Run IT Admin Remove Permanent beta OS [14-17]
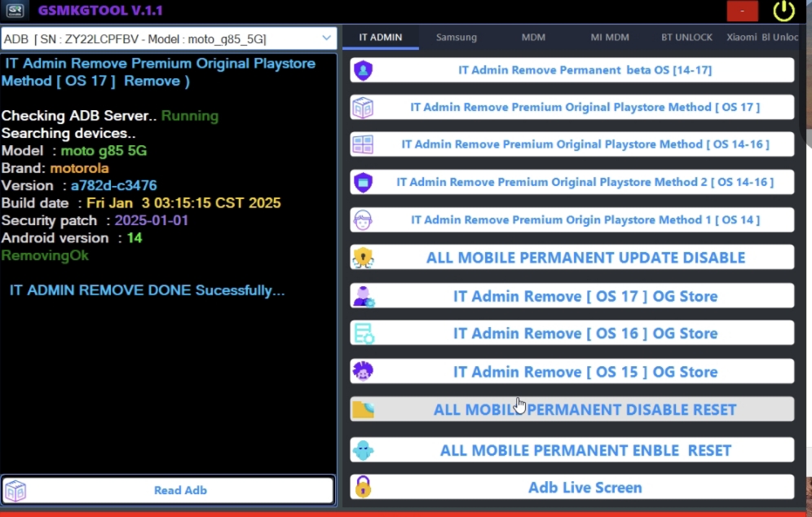This screenshot has height=517, width=812. (x=571, y=70)
